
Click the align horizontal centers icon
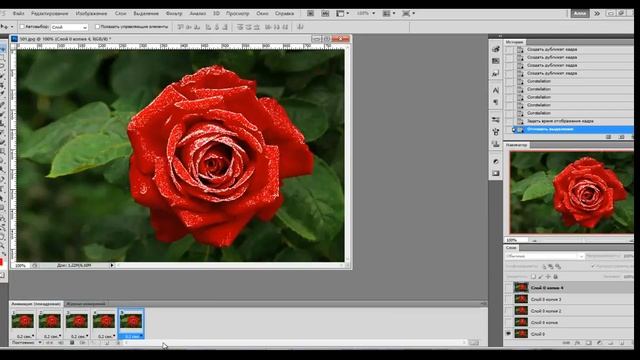(x=217, y=27)
